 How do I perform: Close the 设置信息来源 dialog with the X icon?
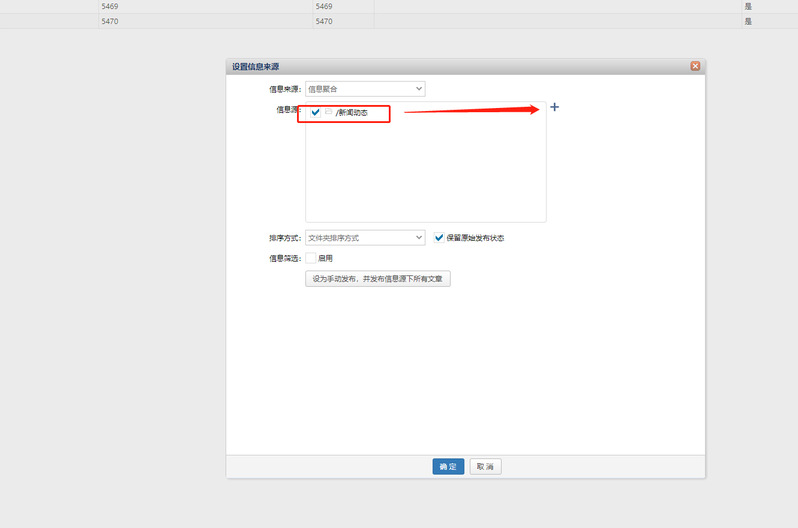[695, 66]
